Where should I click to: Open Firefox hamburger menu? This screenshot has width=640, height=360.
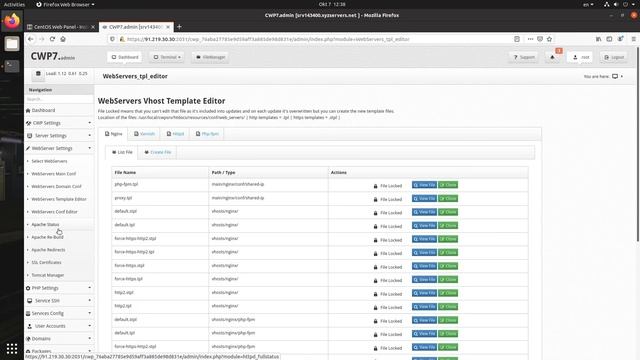click(633, 39)
